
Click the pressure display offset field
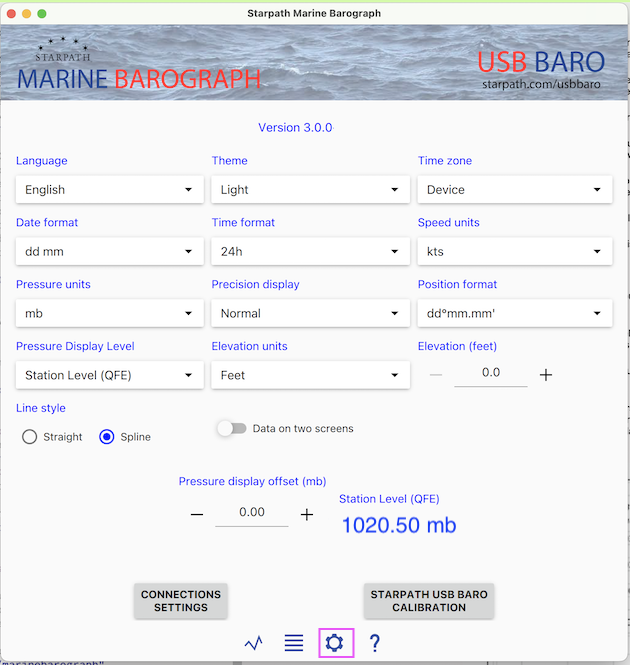pos(251,512)
